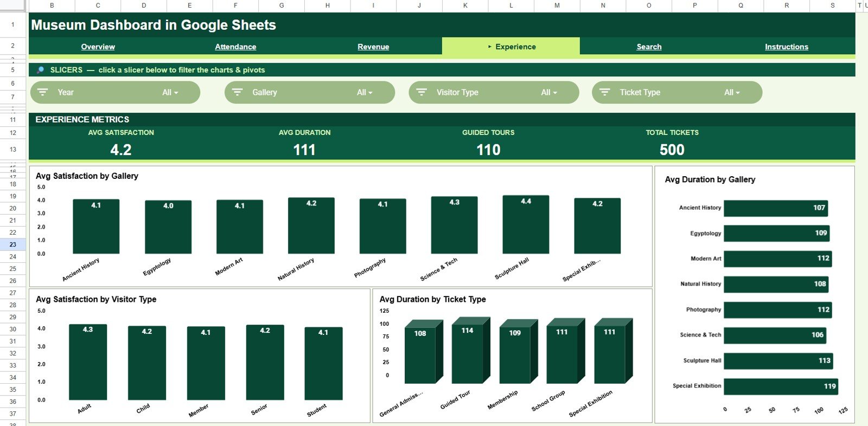Click the Ancient History satisfaction bar

pos(96,227)
